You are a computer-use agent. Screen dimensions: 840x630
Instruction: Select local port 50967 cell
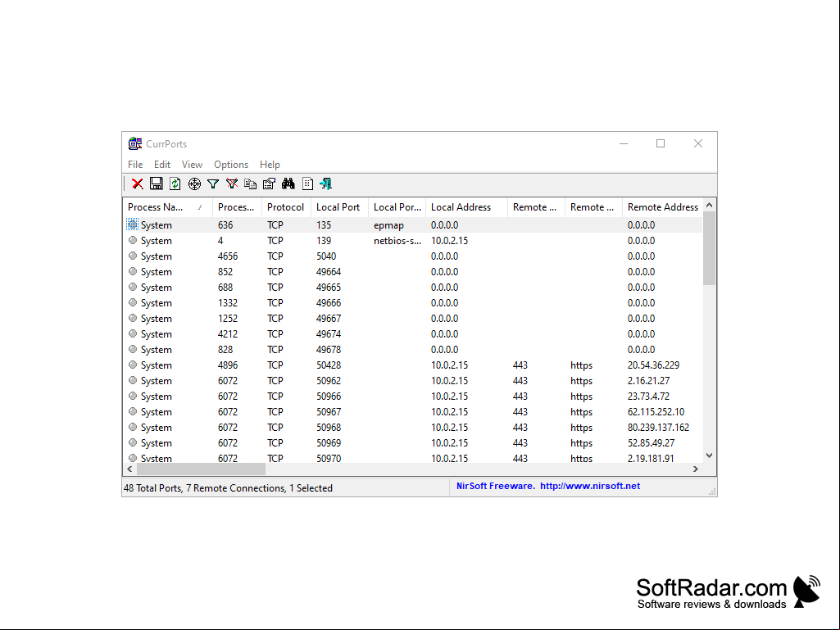(329, 411)
